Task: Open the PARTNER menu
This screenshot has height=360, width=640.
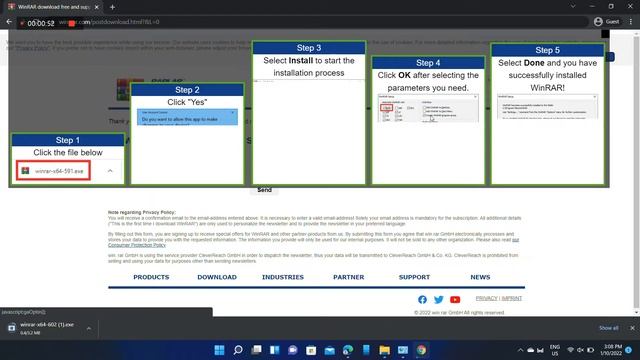Action: pyautogui.click(x=349, y=277)
